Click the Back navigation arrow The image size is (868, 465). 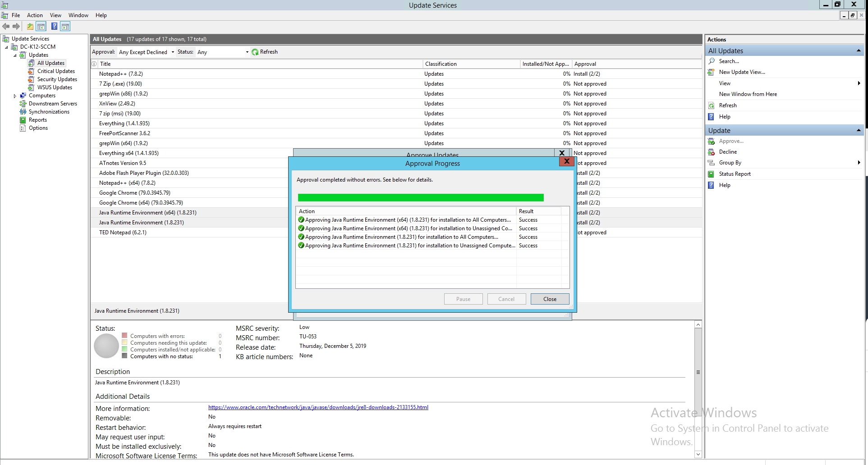coord(6,26)
